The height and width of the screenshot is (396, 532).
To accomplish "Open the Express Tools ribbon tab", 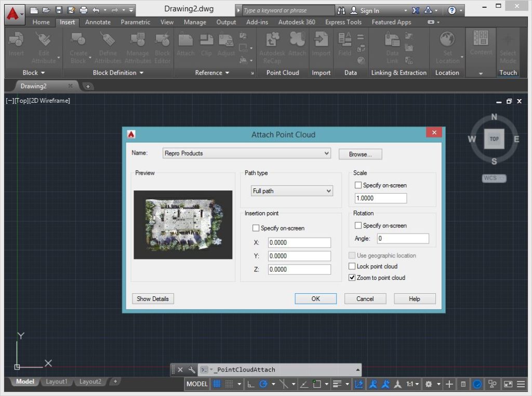I will (343, 22).
